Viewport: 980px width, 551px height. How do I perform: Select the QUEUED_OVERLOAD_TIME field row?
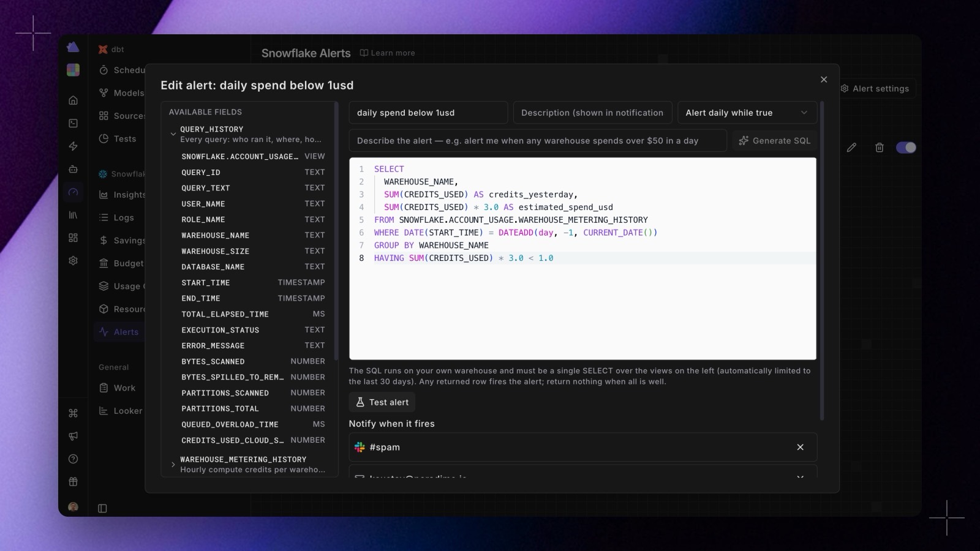pos(253,425)
